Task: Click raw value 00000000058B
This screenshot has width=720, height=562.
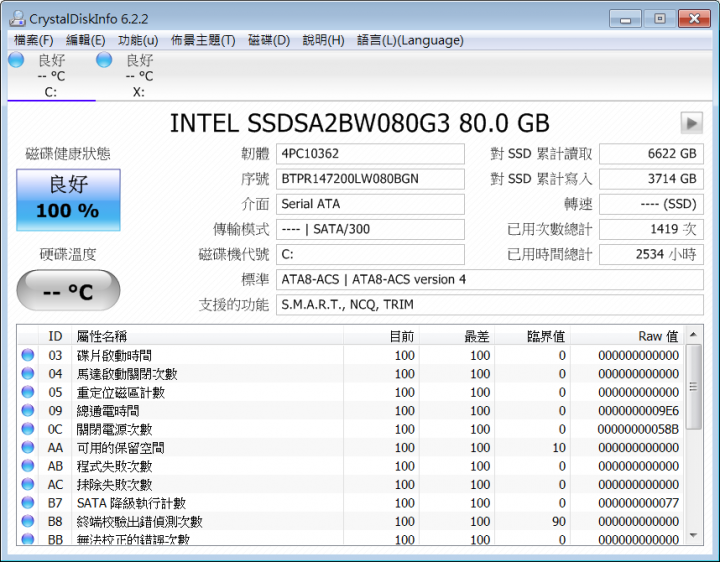Action: 638,429
